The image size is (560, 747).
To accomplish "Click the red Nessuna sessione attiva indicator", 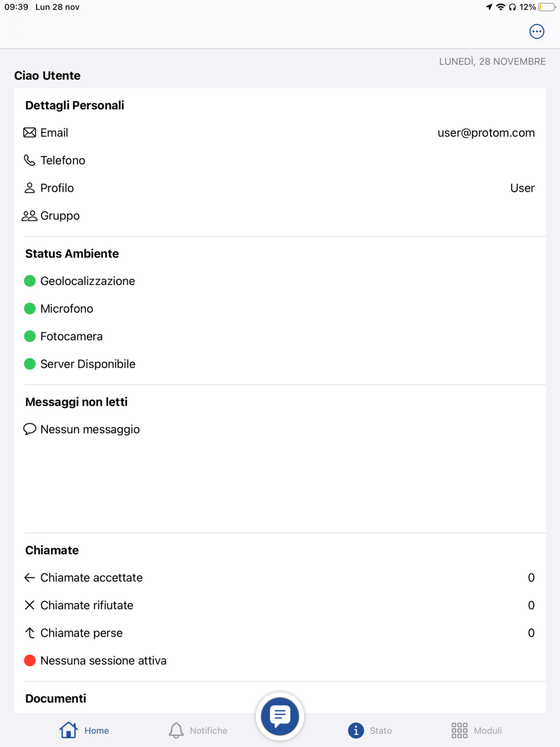I will (x=30, y=661).
